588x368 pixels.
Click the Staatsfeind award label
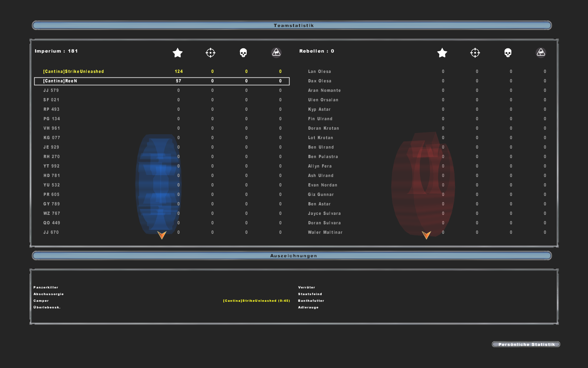pyautogui.click(x=310, y=294)
